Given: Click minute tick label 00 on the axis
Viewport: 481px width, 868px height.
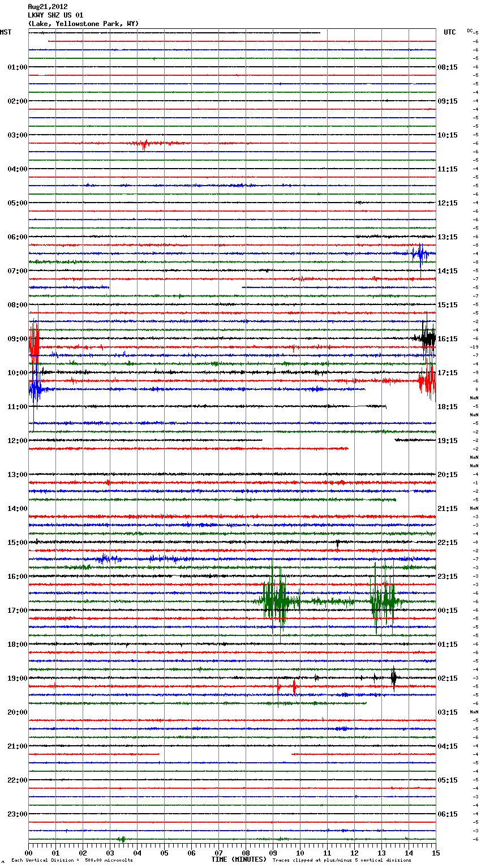Looking at the screenshot, I should pos(29,853).
